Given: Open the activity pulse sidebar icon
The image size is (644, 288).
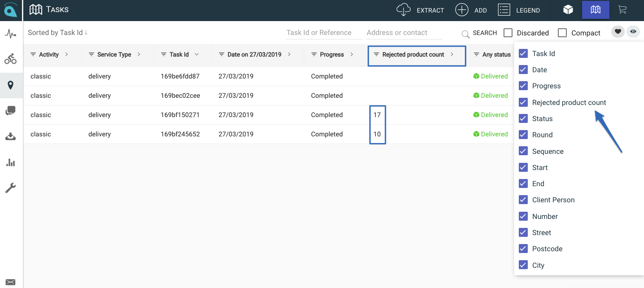Looking at the screenshot, I should [x=11, y=34].
